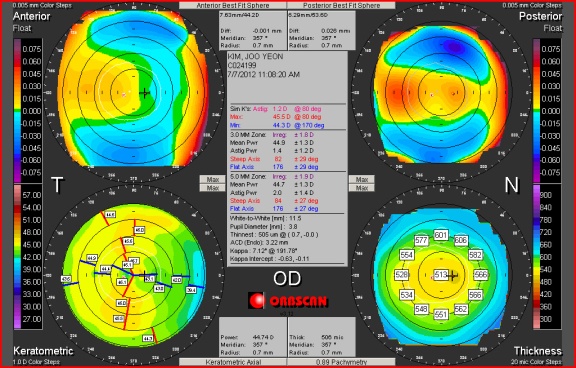Select the 601 thickness value box
This screenshot has height=368, width=576.
point(441,235)
